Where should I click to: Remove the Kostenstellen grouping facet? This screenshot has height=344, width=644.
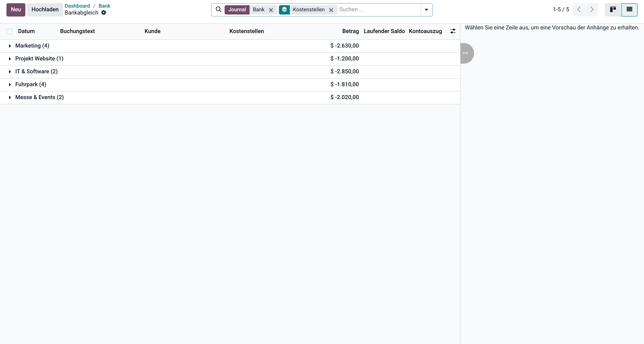tap(331, 10)
